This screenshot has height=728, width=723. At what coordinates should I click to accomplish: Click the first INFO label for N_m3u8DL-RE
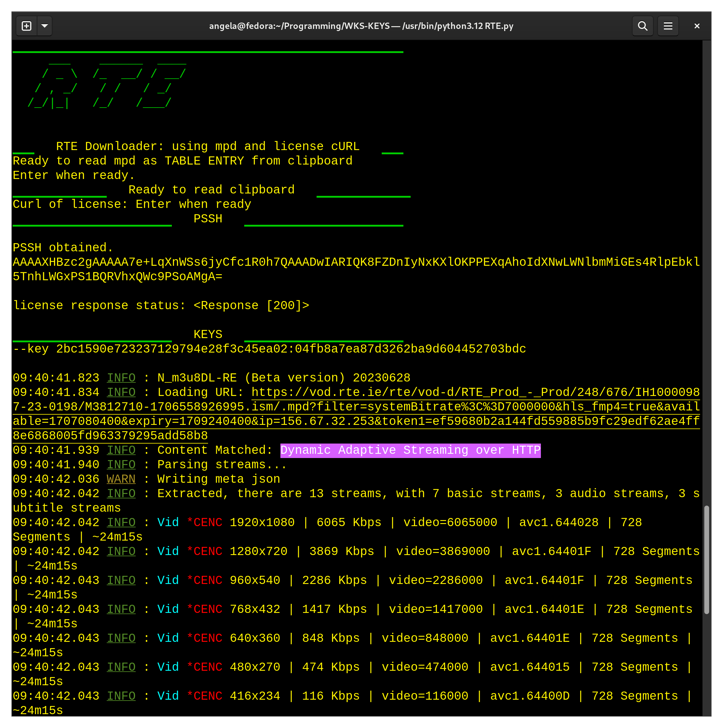121,378
